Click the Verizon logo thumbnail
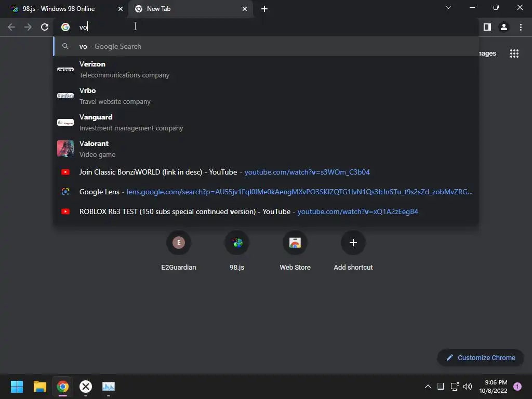532x399 pixels. (65, 70)
